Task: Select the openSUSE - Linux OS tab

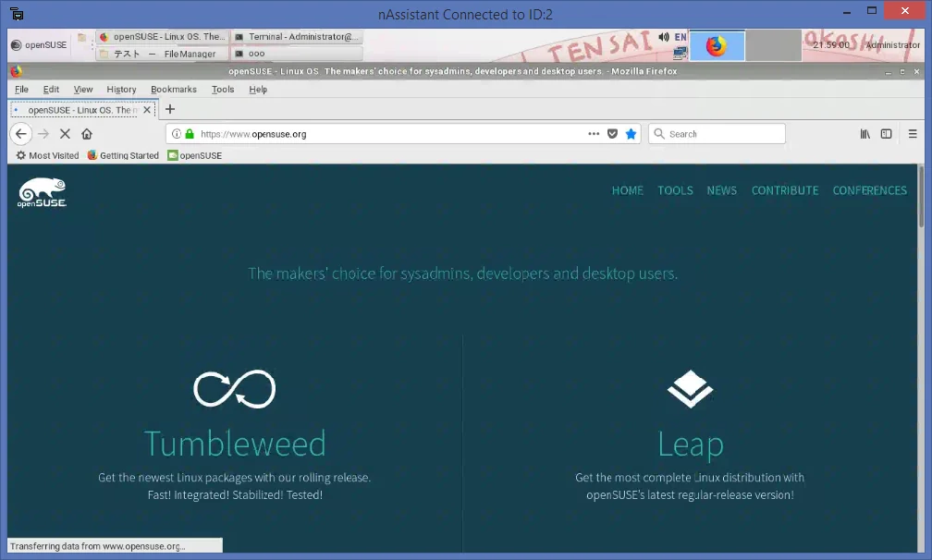Action: tap(82, 110)
